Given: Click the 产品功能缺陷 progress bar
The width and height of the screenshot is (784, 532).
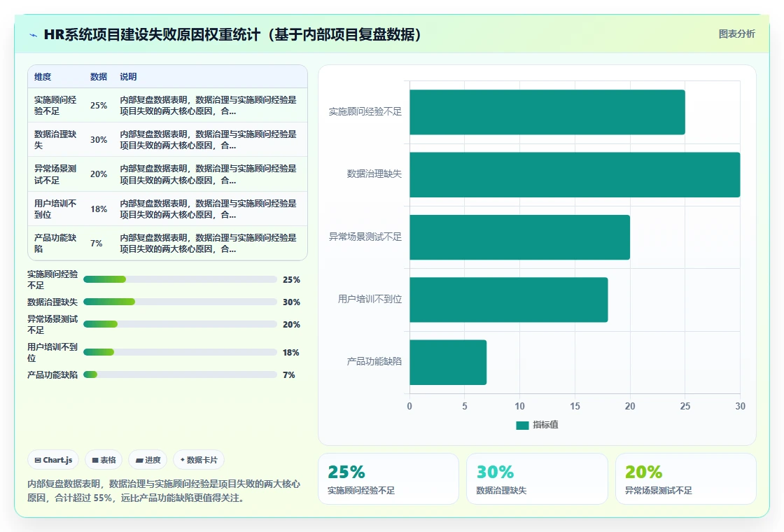Looking at the screenshot, I should [x=180, y=375].
